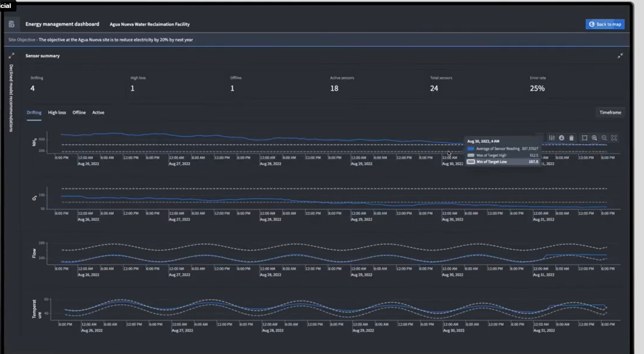Switch to the Active tab

[x=98, y=112]
